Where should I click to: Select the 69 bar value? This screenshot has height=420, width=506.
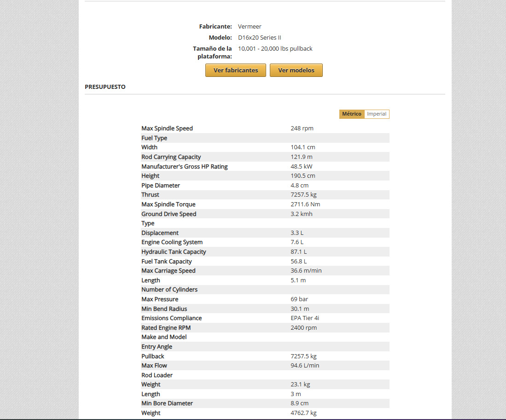pos(299,299)
